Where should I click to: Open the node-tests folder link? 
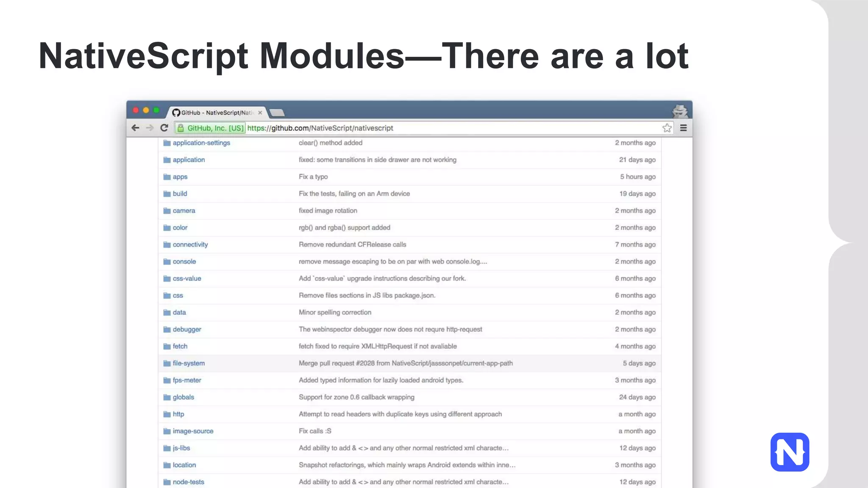188,482
